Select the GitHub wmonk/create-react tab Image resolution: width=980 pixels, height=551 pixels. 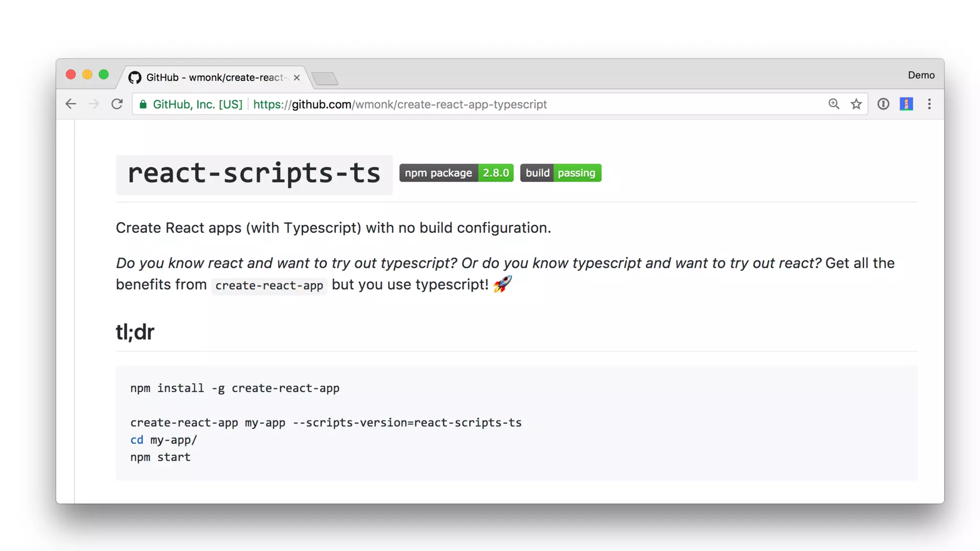pos(215,77)
